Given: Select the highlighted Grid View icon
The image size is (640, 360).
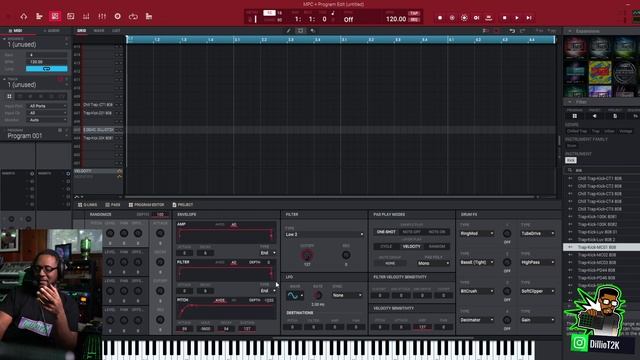Looking at the screenshot, I should [x=55, y=16].
